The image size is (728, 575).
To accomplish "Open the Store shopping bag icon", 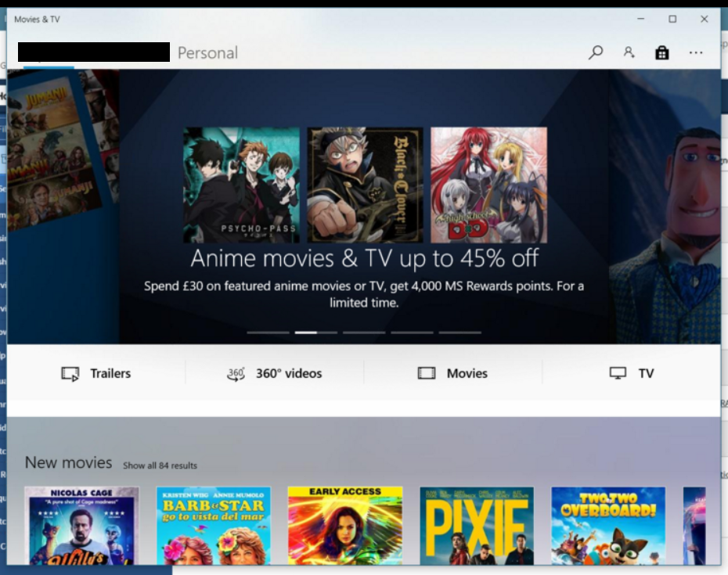I will [662, 53].
